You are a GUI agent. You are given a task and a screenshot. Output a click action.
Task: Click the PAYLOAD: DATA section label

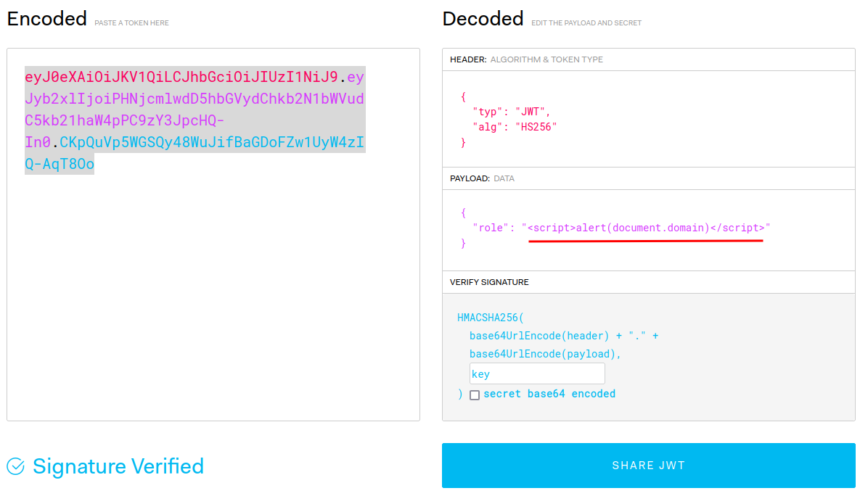tap(482, 178)
